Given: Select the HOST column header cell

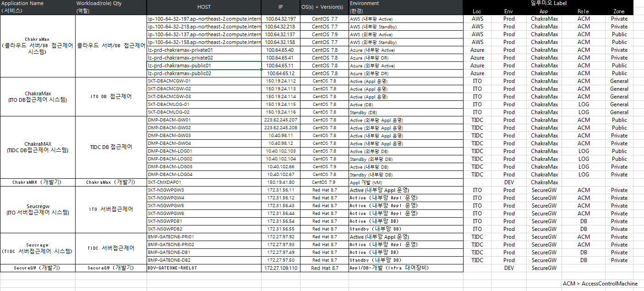Looking at the screenshot, I should [204, 7].
